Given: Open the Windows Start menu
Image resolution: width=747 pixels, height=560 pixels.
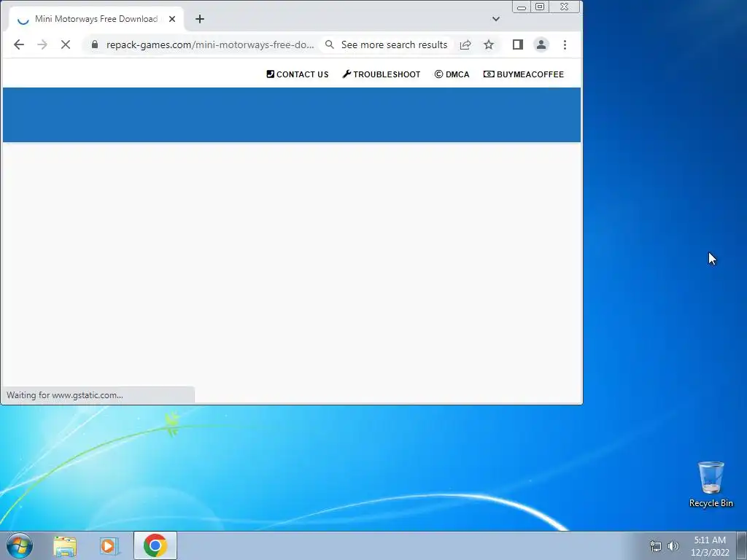Looking at the screenshot, I should (x=20, y=545).
